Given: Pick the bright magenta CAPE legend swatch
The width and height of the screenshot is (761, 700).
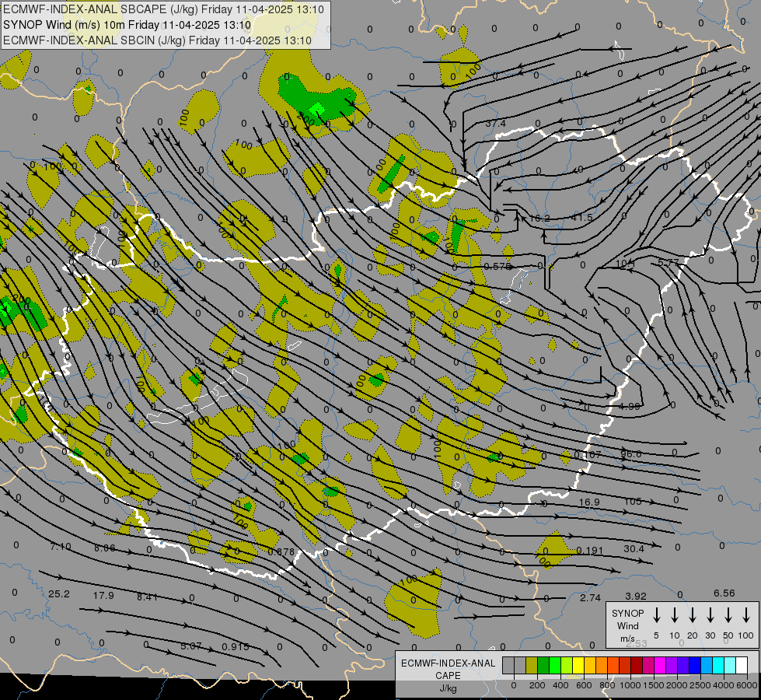Looking at the screenshot, I should 660,665.
